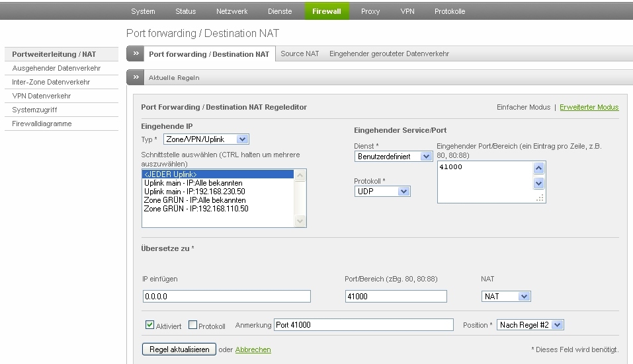Click the resize grip of the port textarea

[539, 198]
